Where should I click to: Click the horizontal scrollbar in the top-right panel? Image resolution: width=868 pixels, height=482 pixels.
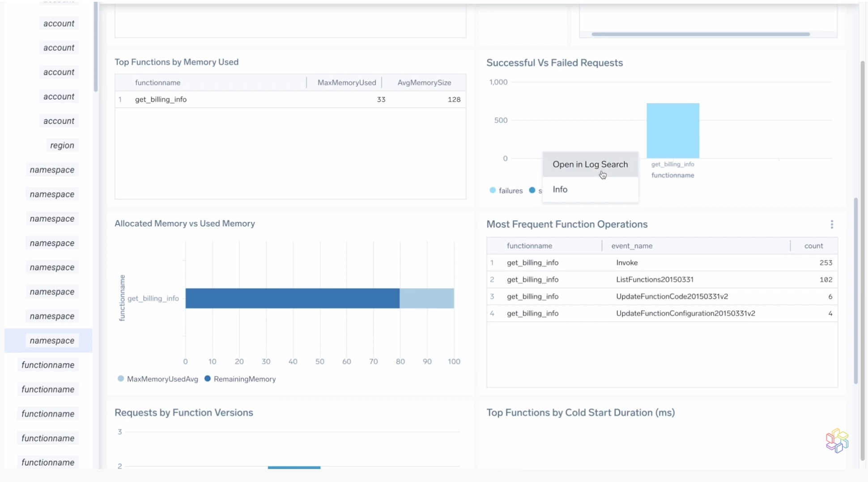click(700, 34)
